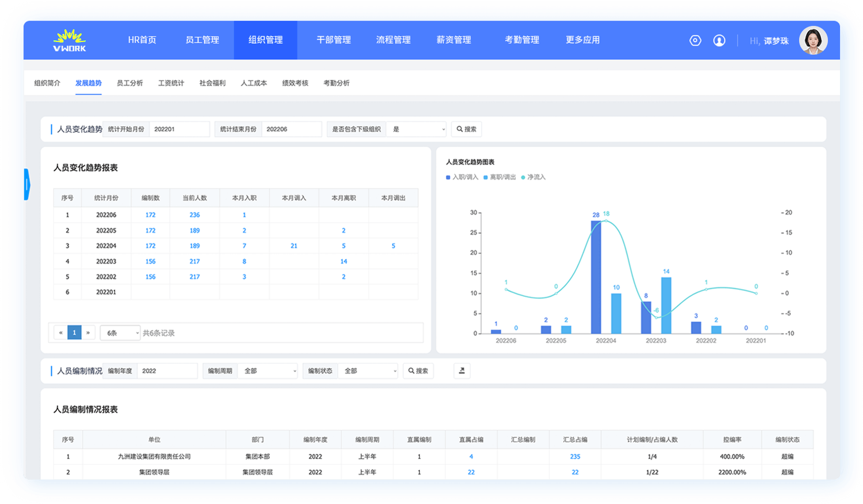Click the user avatar photo

813,40
